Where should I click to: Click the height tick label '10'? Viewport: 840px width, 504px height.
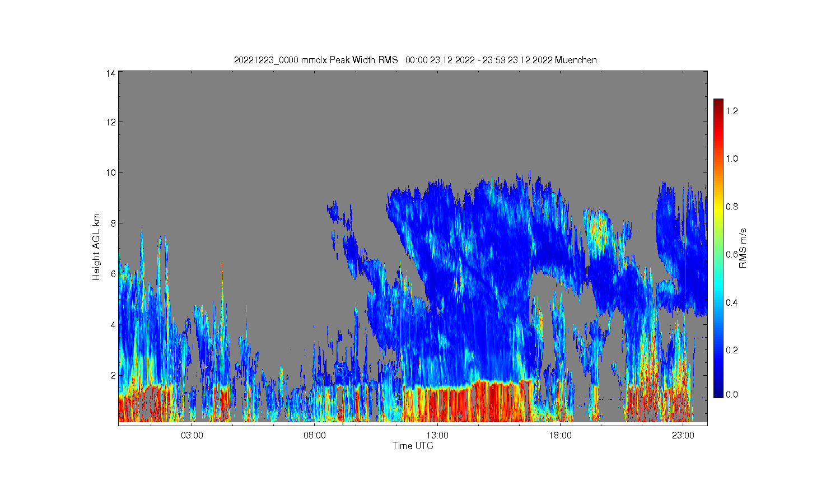[111, 172]
